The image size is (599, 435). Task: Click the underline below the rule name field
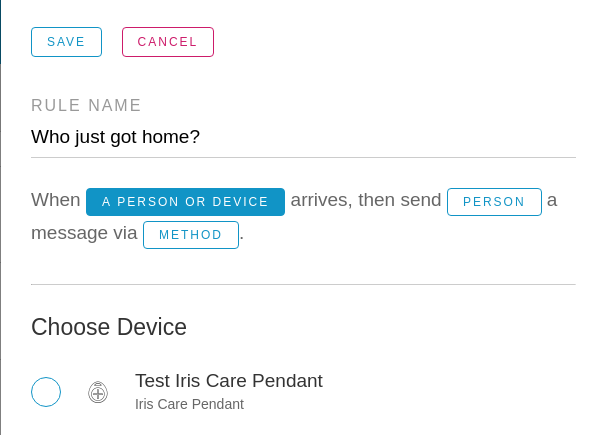point(303,157)
